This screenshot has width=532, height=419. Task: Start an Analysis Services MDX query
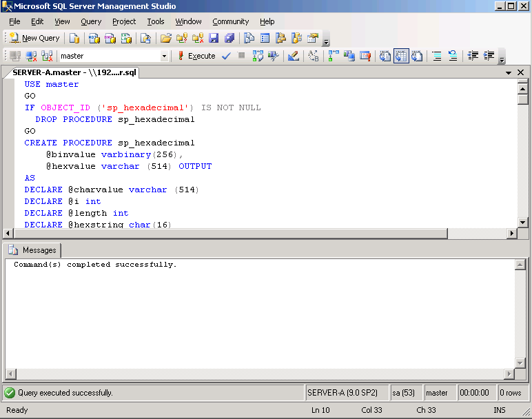93,39
